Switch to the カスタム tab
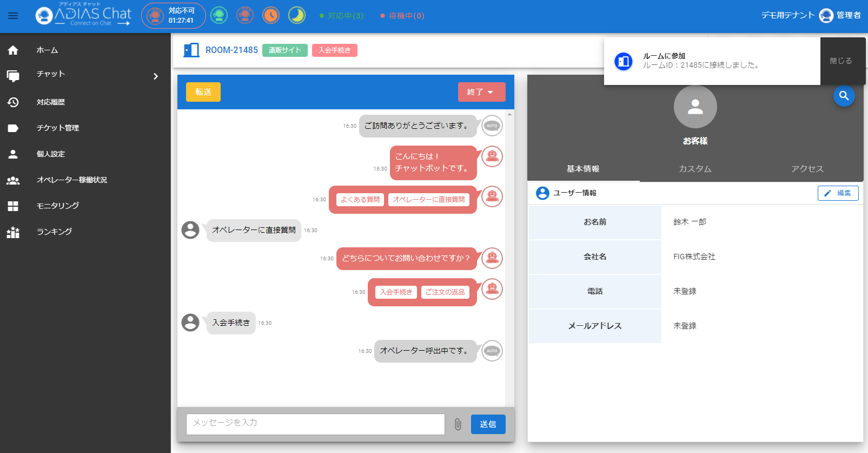 [695, 169]
